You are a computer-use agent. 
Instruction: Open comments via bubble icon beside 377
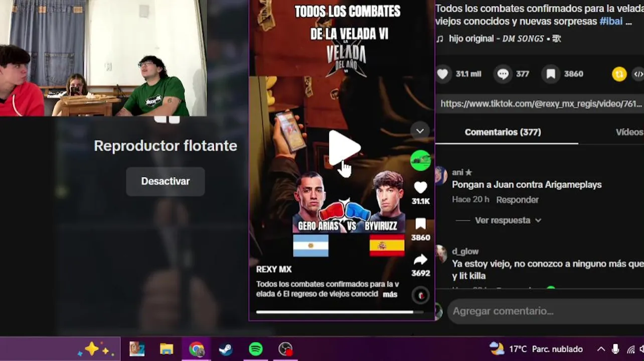503,74
